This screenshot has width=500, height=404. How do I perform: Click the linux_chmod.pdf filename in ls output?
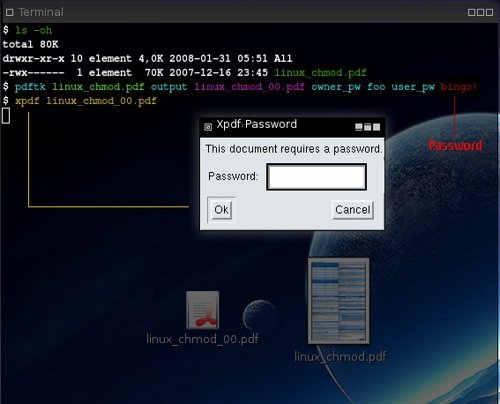click(x=320, y=73)
